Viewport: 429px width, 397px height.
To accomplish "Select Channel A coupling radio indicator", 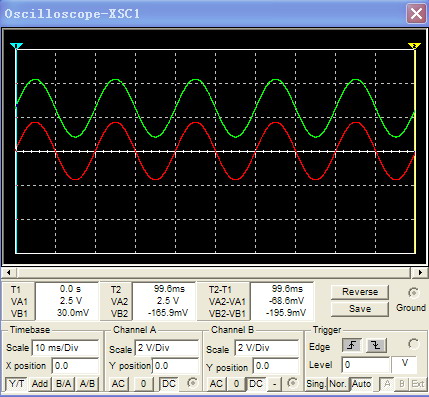I will 192,383.
